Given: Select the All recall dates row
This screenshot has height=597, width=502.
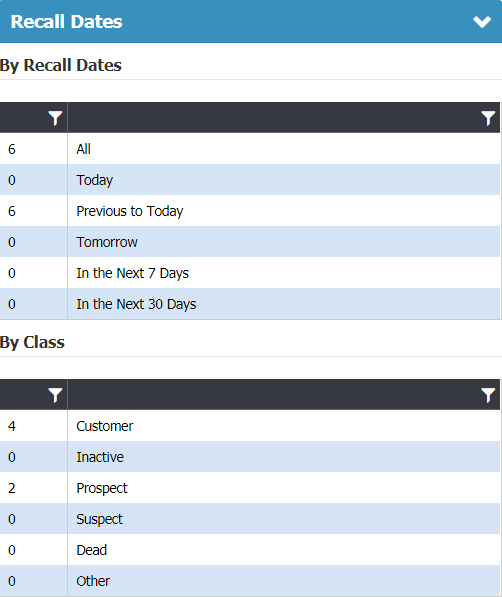Looking at the screenshot, I should tap(250, 149).
